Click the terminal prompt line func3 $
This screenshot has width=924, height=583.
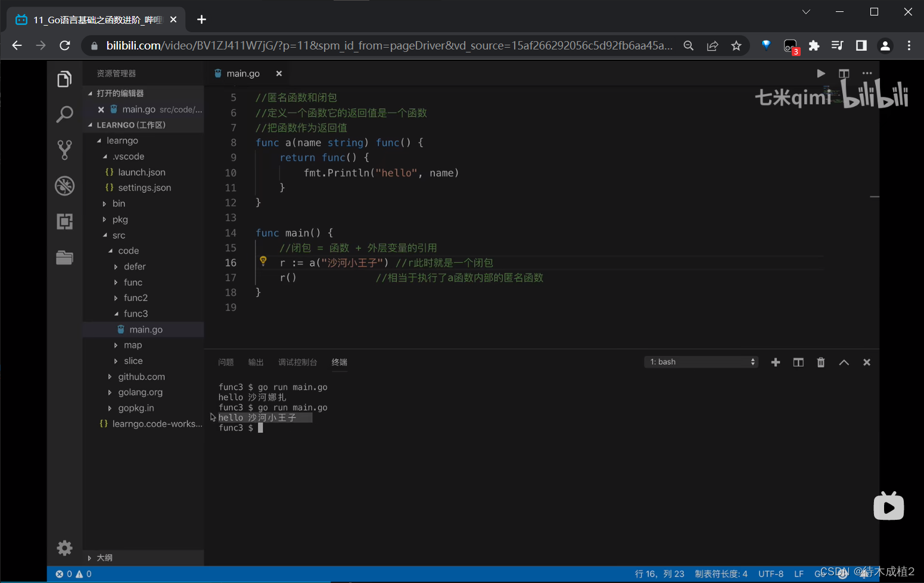[x=241, y=428]
